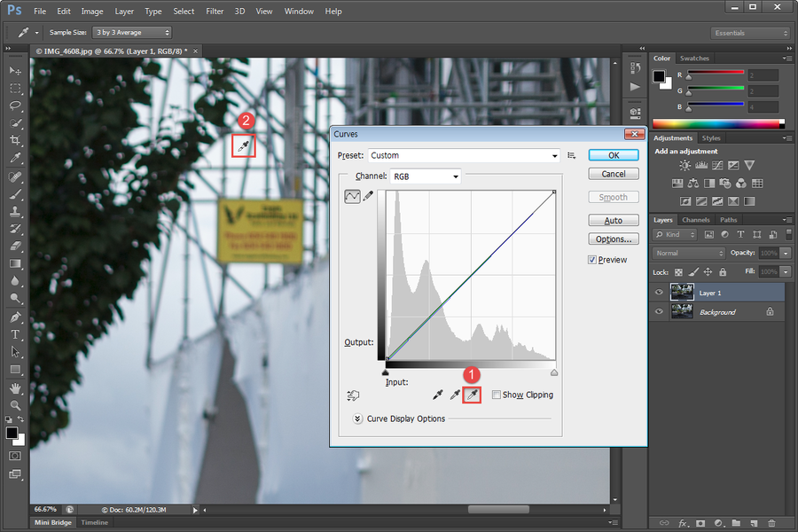Open the Filter menu

point(215,12)
